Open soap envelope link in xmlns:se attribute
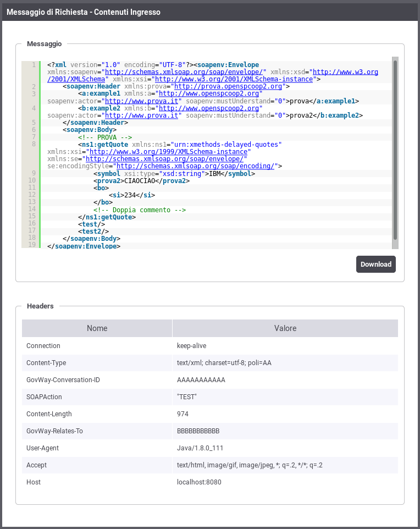The image size is (420, 529). coord(164,159)
